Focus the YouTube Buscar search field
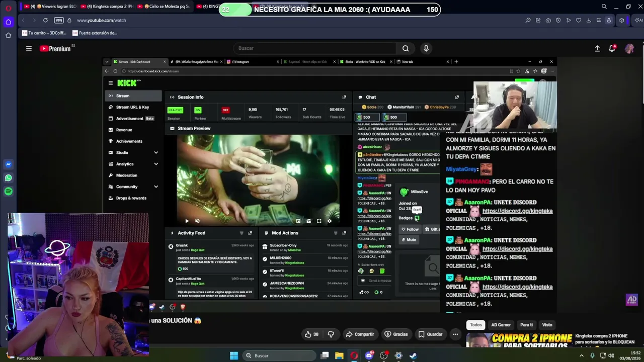The image size is (644, 362). click(315, 48)
